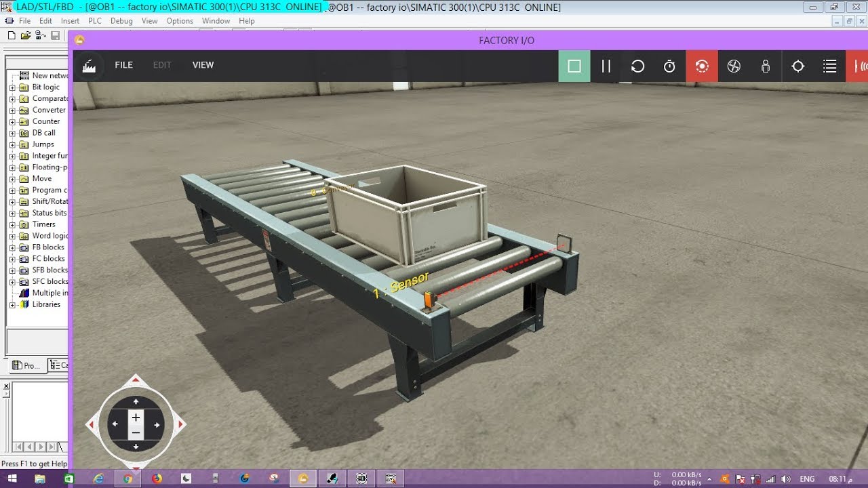868x488 pixels.
Task: Reset the Factory I/O scene
Action: coord(637,66)
